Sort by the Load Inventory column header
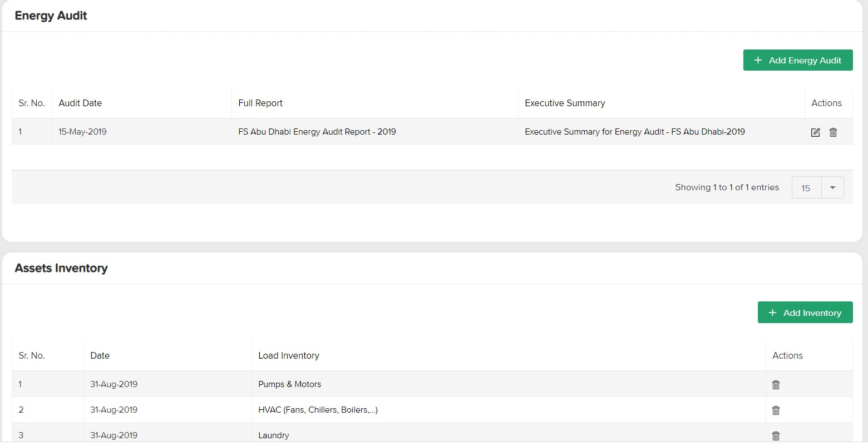 pyautogui.click(x=289, y=355)
